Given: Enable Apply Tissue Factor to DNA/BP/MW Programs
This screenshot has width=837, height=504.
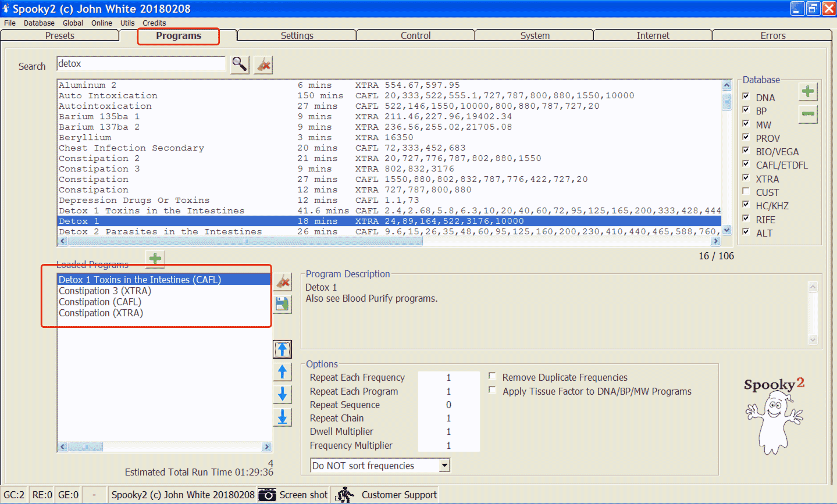Looking at the screenshot, I should pos(492,390).
